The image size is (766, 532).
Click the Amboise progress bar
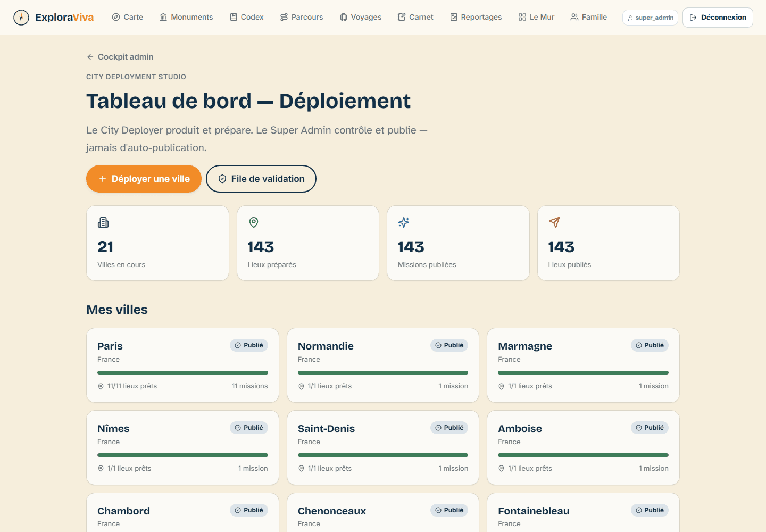coord(583,455)
